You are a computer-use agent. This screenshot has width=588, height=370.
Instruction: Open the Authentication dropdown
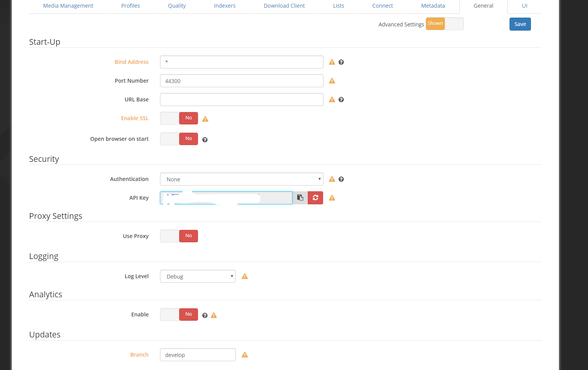coord(242,179)
